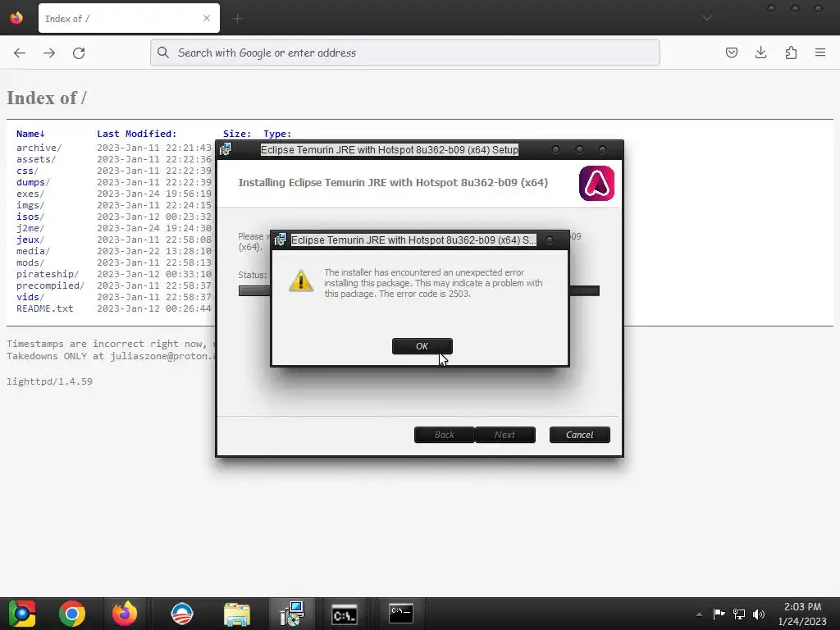The image size is (840, 630).
Task: Open the media/ directory link
Action: coord(33,251)
